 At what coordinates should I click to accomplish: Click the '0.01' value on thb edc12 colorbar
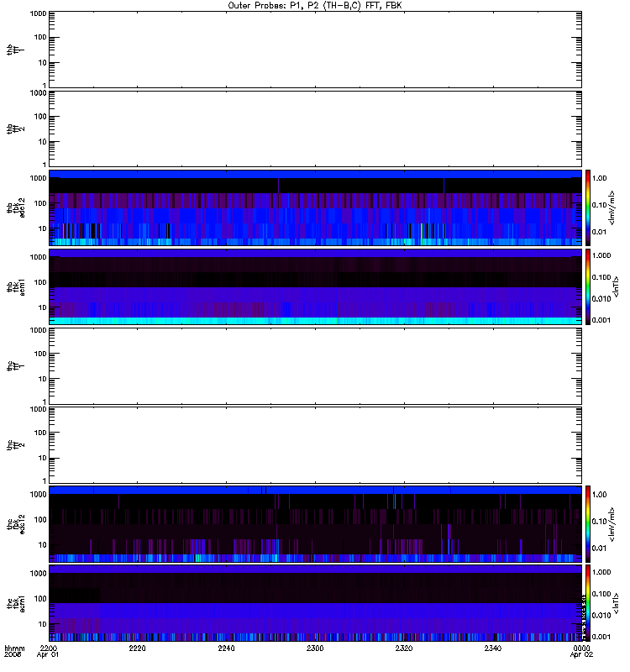(599, 232)
